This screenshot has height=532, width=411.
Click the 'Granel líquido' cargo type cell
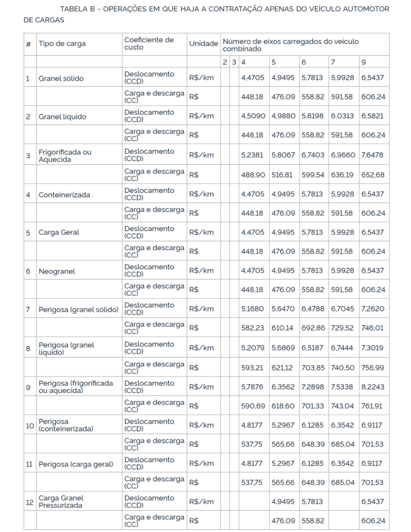point(62,116)
